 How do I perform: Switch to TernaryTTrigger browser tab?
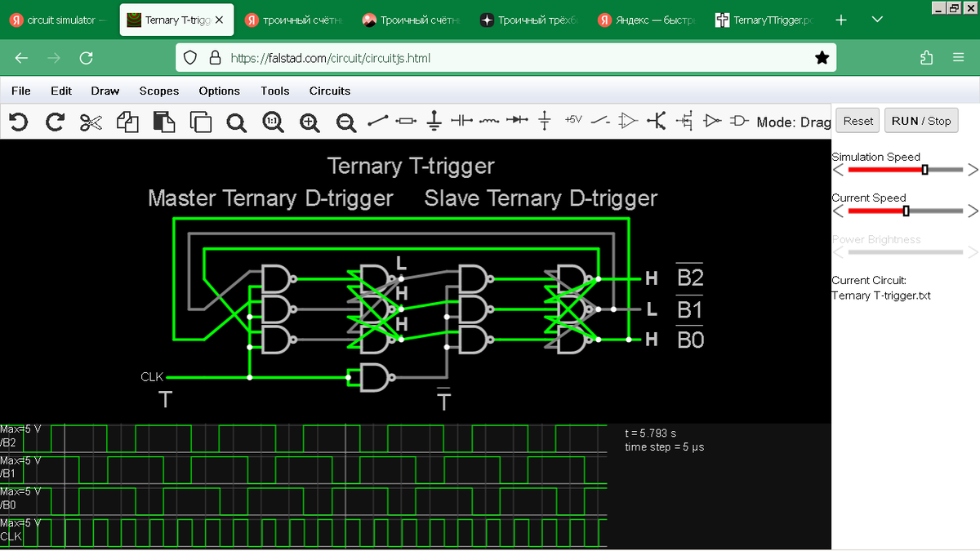[764, 20]
